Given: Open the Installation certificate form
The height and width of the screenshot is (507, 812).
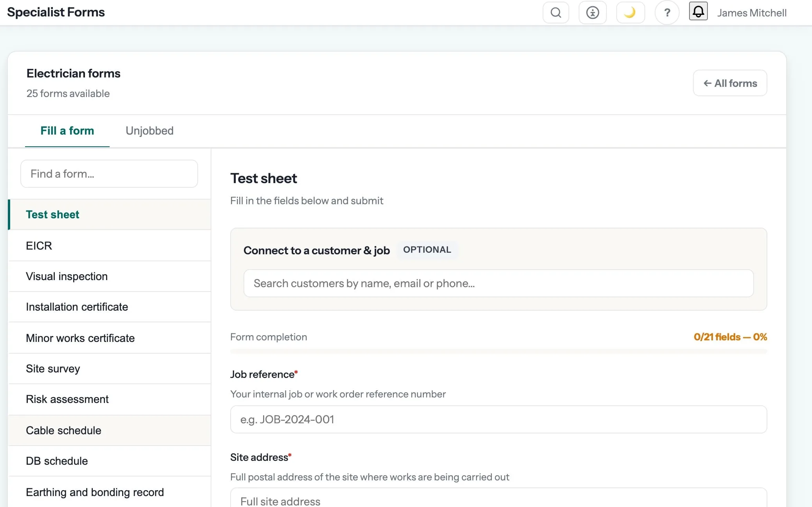Looking at the screenshot, I should pyautogui.click(x=110, y=307).
